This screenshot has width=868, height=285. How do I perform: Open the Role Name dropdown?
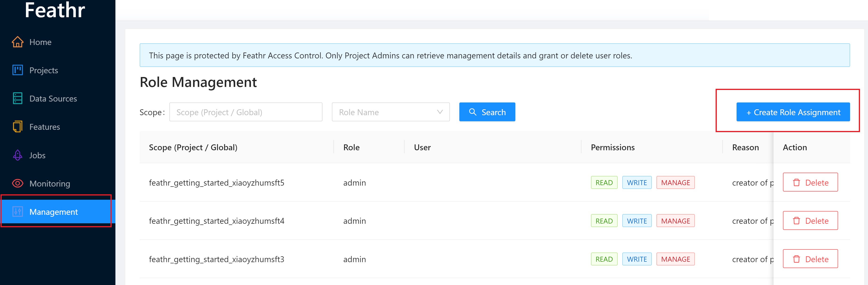(391, 112)
